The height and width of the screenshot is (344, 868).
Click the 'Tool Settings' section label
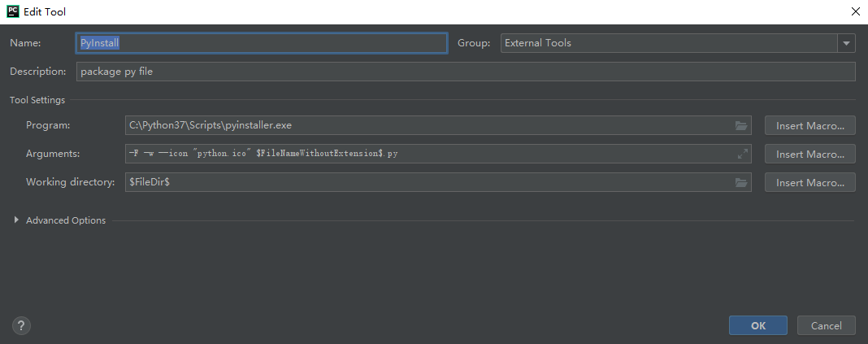coord(37,100)
